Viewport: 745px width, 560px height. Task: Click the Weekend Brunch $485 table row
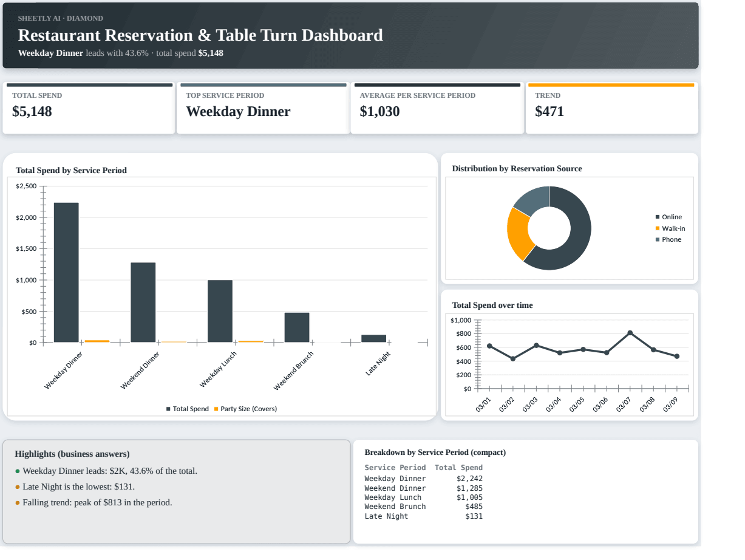[x=424, y=507]
